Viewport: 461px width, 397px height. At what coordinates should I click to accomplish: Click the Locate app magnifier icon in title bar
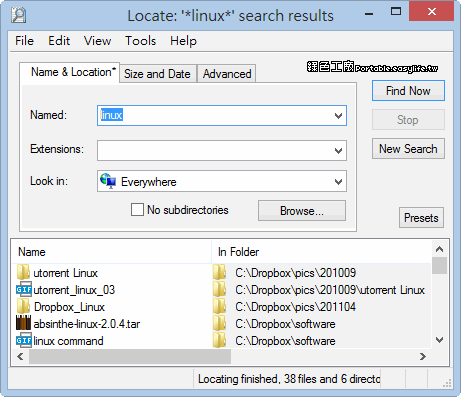[18, 15]
